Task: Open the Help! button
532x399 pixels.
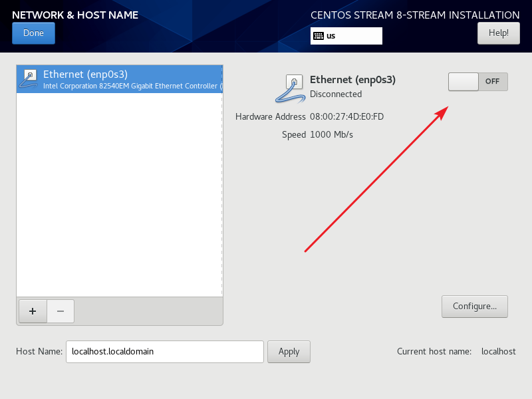Action: pyautogui.click(x=498, y=33)
